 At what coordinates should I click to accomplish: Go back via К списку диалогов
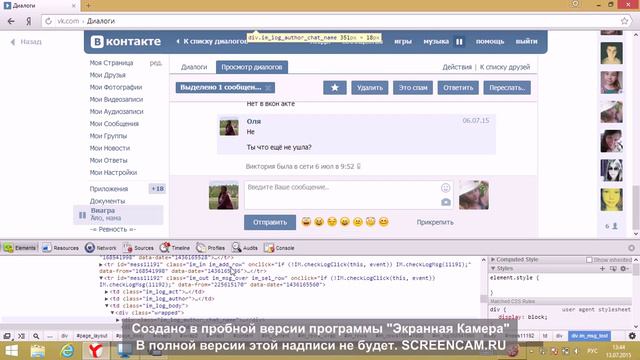point(211,41)
